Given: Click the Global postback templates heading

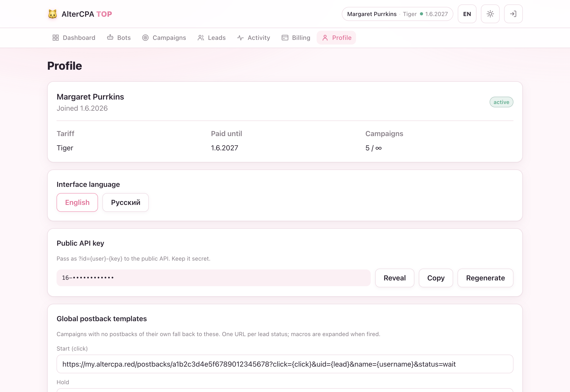Looking at the screenshot, I should [x=102, y=318].
